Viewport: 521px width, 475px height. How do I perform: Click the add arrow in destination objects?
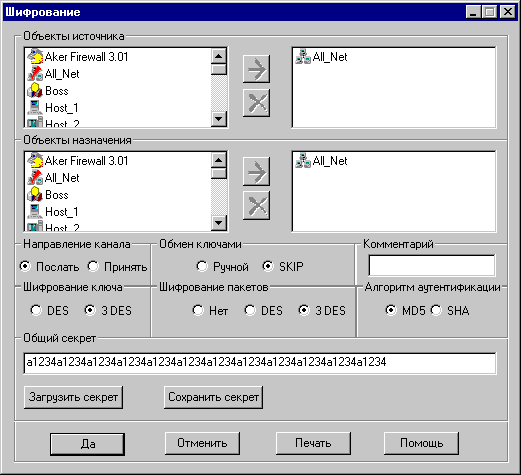coord(256,172)
